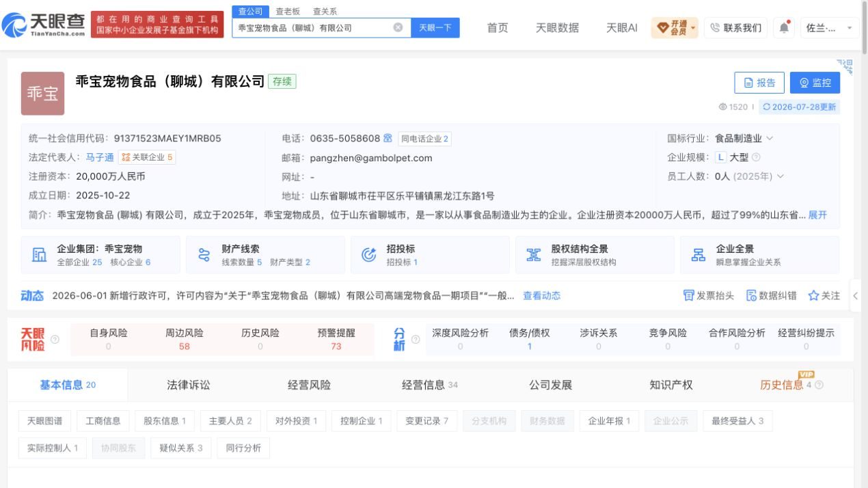Click the 企业全景 icon

pyautogui.click(x=699, y=255)
